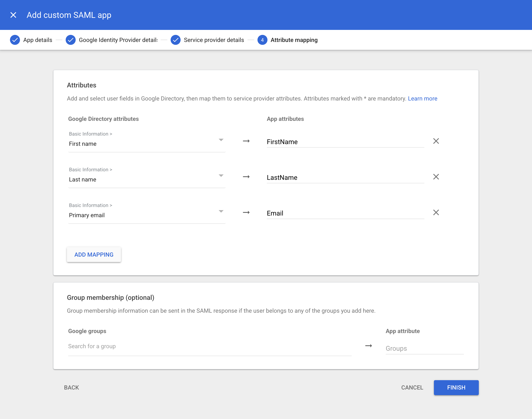The width and height of the screenshot is (532, 419).
Task: Edit the FirstName app attribute field
Action: [345, 142]
